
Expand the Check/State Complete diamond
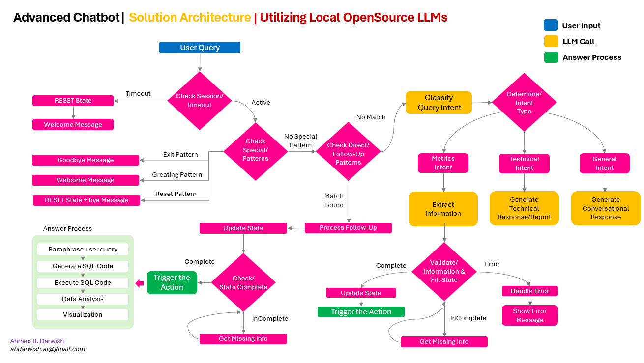(243, 283)
